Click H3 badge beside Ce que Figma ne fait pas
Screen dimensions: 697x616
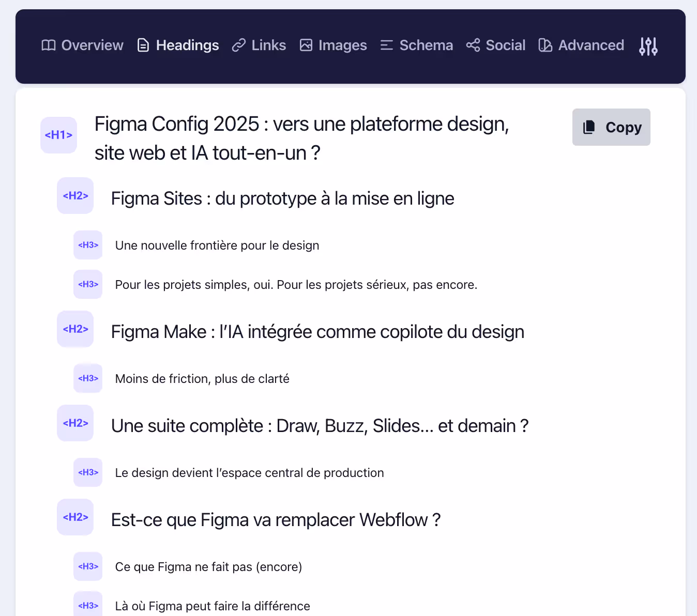88,566
